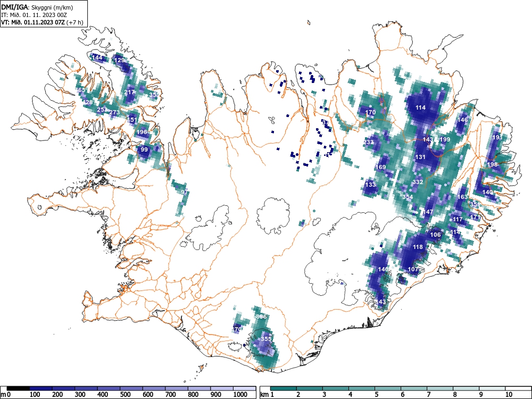This screenshot has height=399, width=532.
Task: Click the visibility value 196 on the map
Action: tap(142, 132)
